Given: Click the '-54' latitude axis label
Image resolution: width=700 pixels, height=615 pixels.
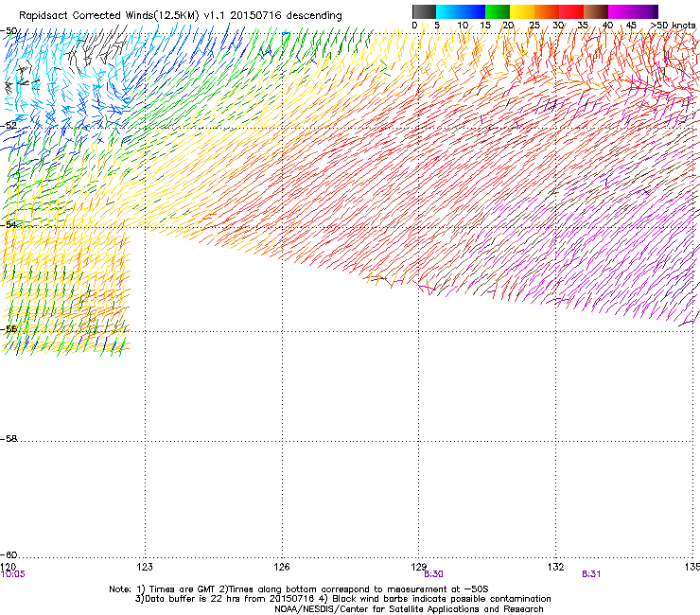Looking at the screenshot, I should [9, 224].
